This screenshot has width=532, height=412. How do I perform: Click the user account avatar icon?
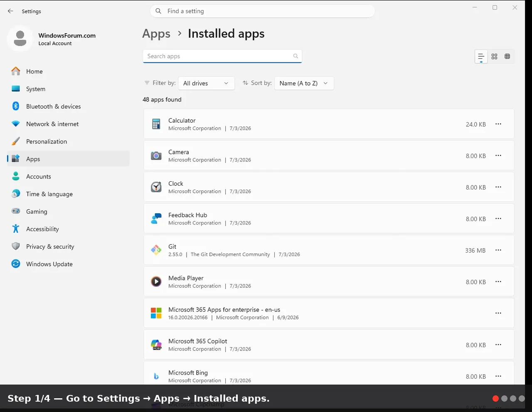pyautogui.click(x=20, y=39)
